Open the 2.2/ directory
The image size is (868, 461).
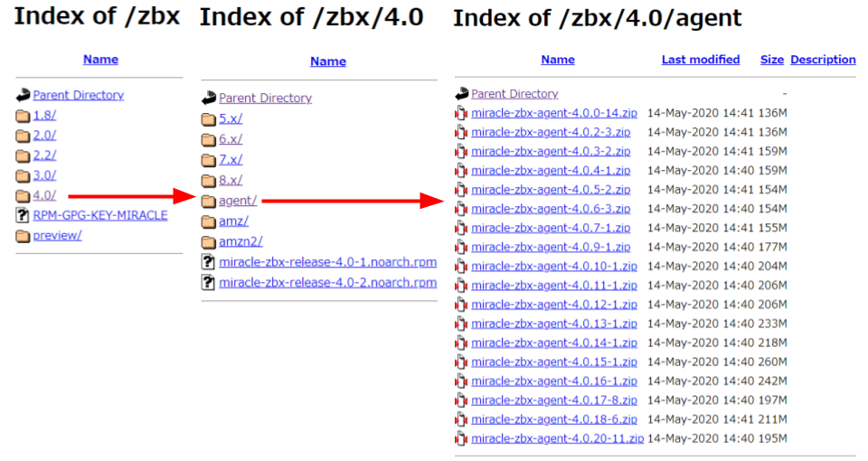click(44, 155)
